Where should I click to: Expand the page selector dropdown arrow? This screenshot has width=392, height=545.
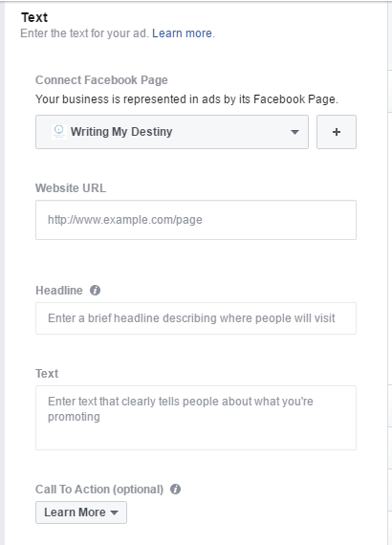pos(294,132)
